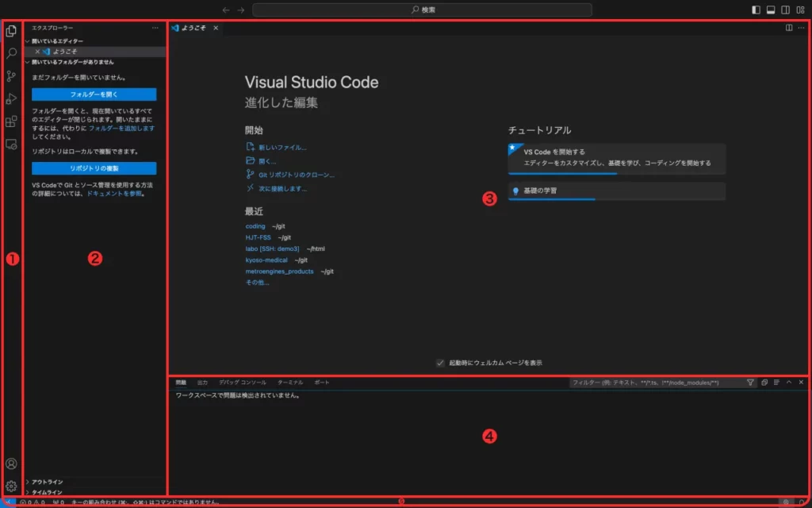This screenshot has height=508, width=812.
Task: Click the Git リポジトリのクローン... link
Action: pyautogui.click(x=297, y=175)
